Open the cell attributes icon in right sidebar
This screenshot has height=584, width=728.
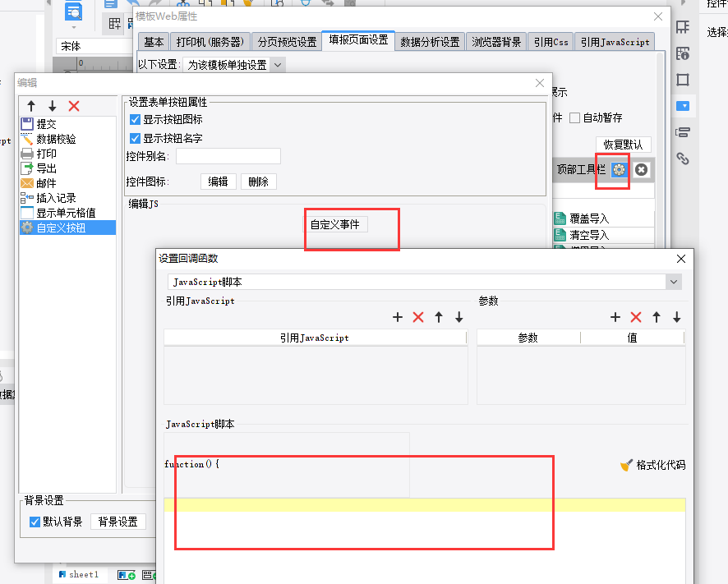pyautogui.click(x=683, y=53)
